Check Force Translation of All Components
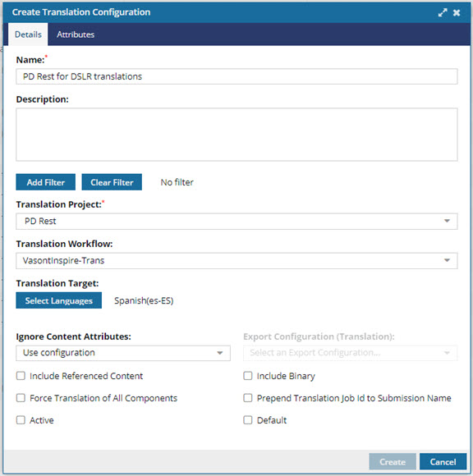 pyautogui.click(x=21, y=398)
